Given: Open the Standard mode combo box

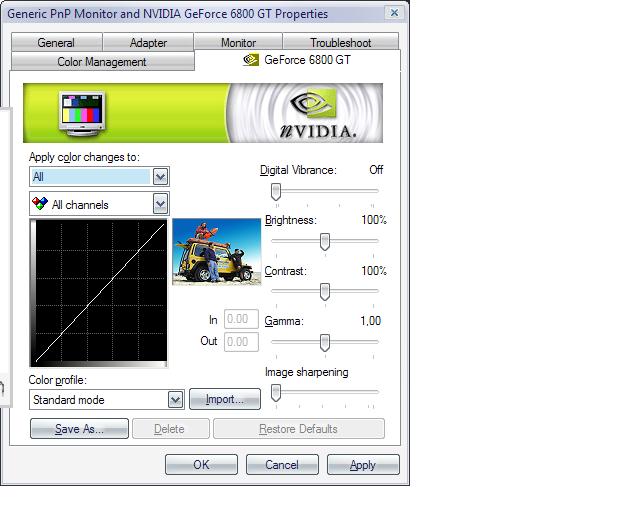Looking at the screenshot, I should (x=107, y=399).
